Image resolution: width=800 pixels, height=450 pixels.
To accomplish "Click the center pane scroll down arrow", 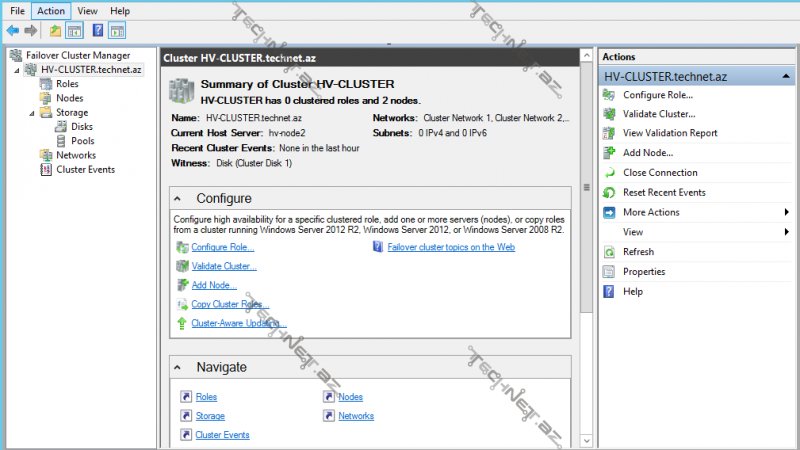I will pos(587,441).
